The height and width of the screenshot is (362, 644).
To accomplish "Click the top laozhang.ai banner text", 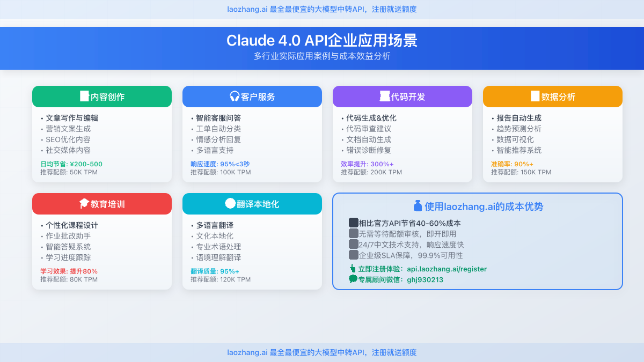I will tap(322, 9).
